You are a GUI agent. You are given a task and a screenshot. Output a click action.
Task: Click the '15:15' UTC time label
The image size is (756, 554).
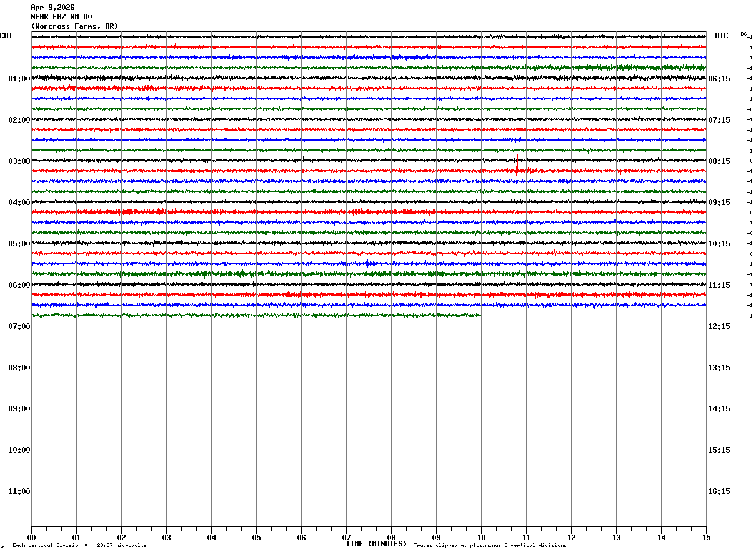(719, 450)
